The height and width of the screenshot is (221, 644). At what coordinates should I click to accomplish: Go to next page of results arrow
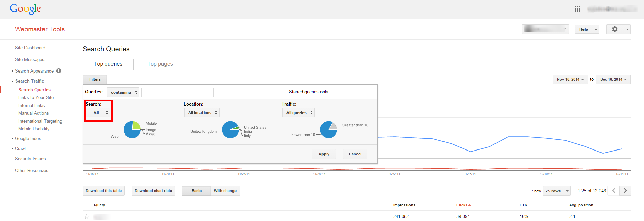pyautogui.click(x=625, y=191)
